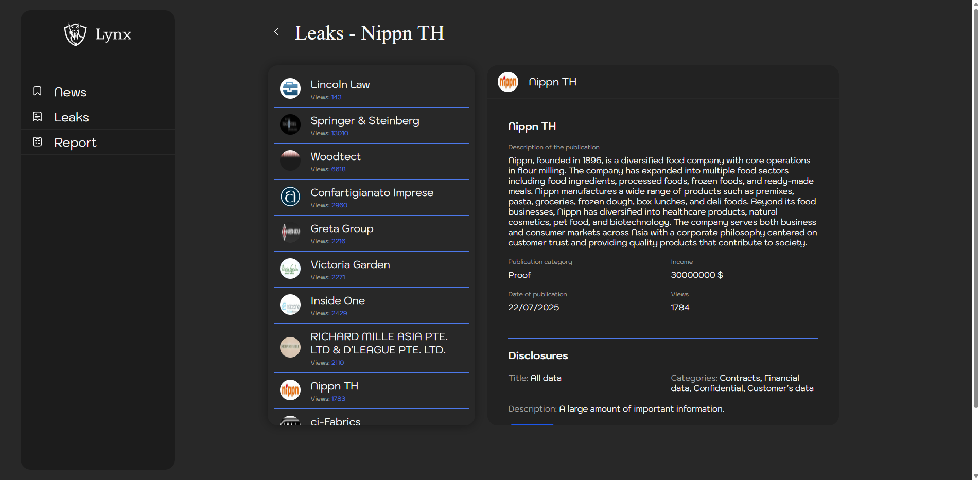980x480 pixels.
Task: Open the News menu item
Action: [70, 92]
